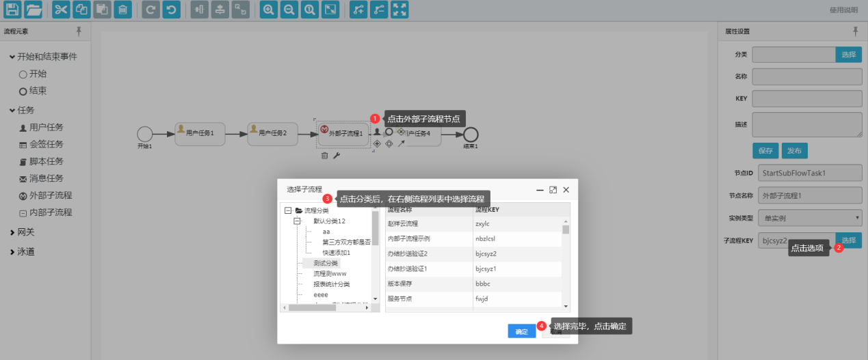Click the undo arrow icon
Screen dimensions: 868x360
(x=171, y=10)
